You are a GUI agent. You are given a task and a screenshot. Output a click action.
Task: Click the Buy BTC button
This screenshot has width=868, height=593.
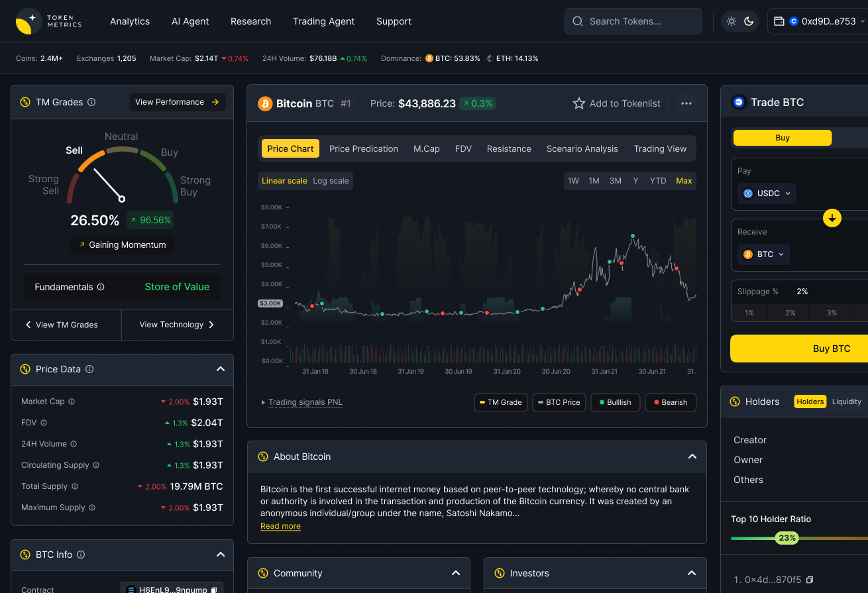(x=799, y=349)
